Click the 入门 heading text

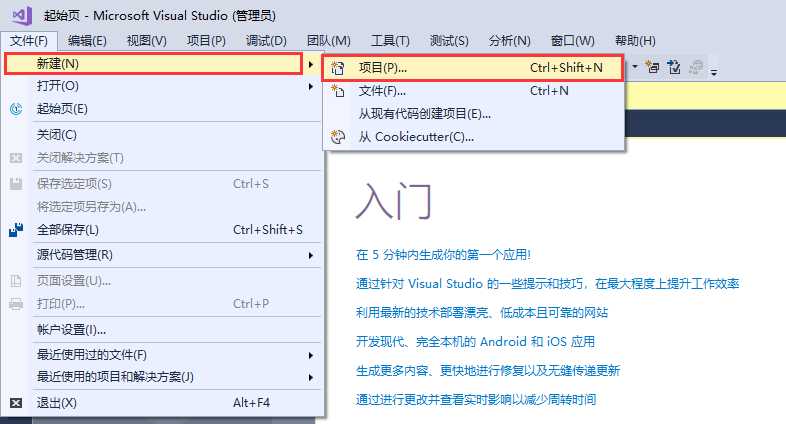point(394,201)
